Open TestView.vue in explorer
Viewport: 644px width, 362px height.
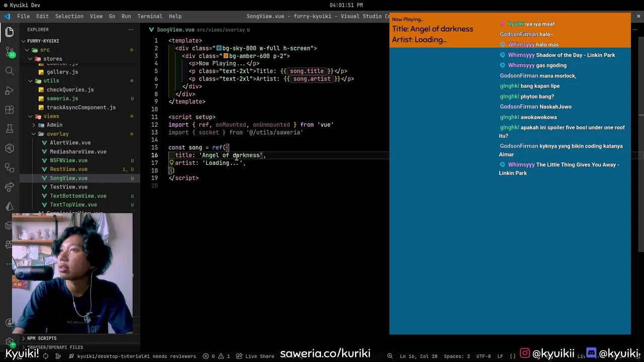(x=68, y=187)
